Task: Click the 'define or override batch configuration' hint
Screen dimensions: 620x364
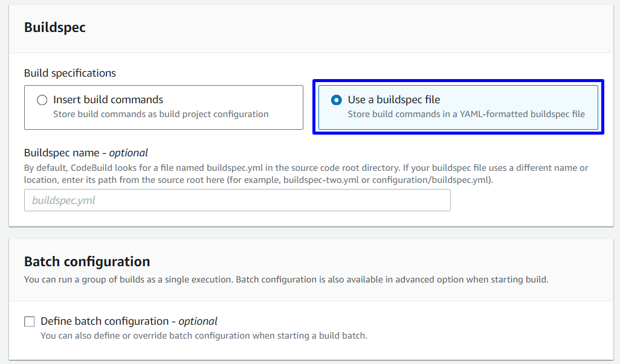Action: click(204, 336)
